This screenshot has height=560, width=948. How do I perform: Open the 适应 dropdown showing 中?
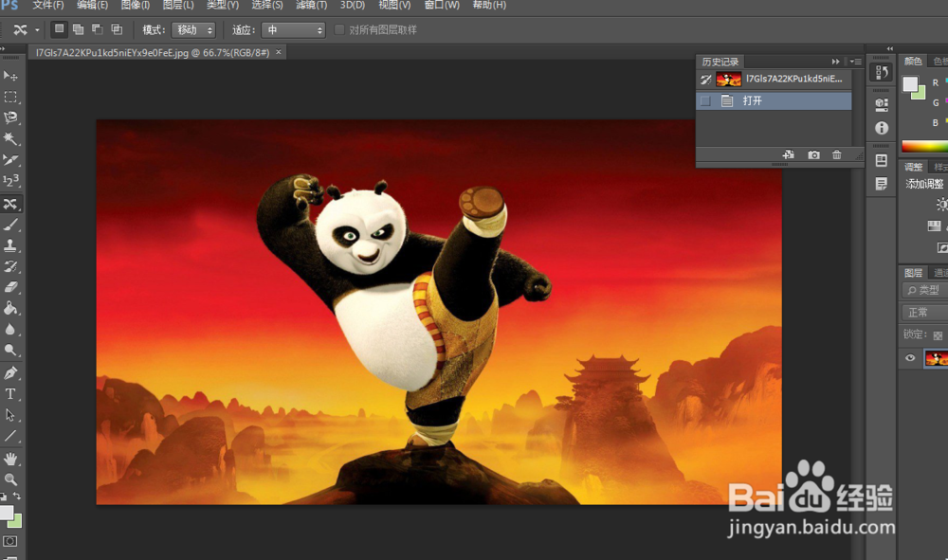click(293, 29)
